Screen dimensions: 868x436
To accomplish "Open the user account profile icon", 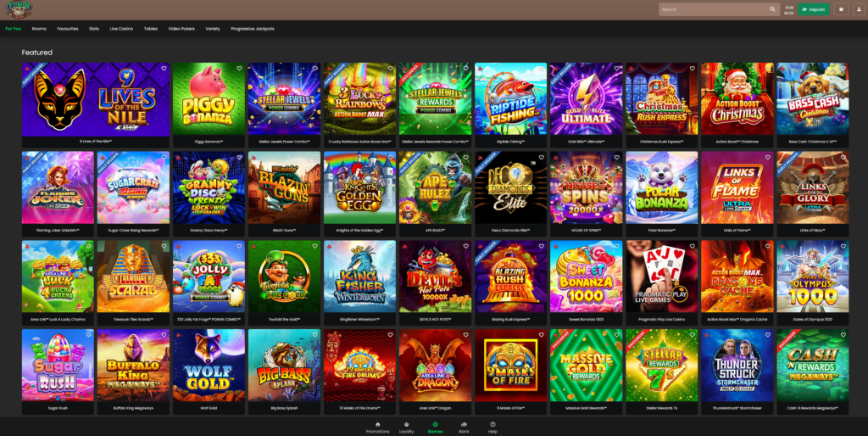I will point(860,9).
